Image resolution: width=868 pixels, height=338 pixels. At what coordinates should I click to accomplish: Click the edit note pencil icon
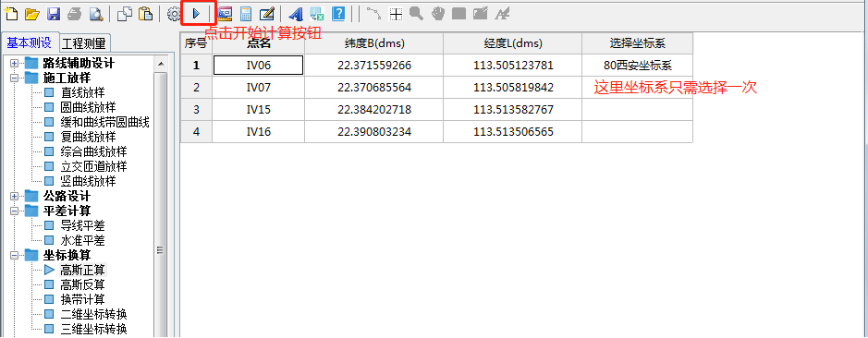(267, 14)
